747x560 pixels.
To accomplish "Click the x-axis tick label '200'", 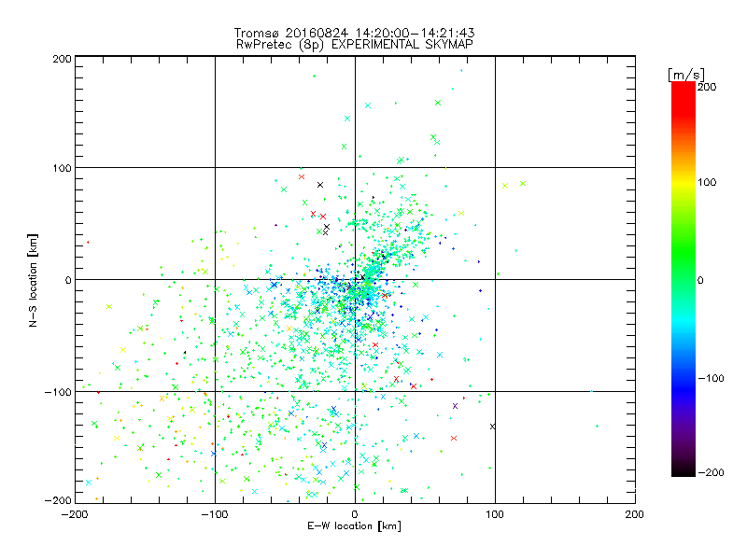I will coord(635,514).
